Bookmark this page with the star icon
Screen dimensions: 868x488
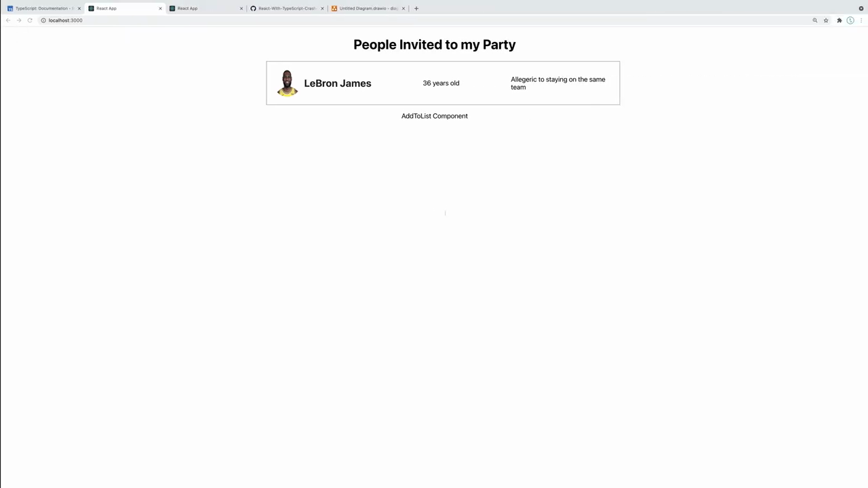[826, 20]
